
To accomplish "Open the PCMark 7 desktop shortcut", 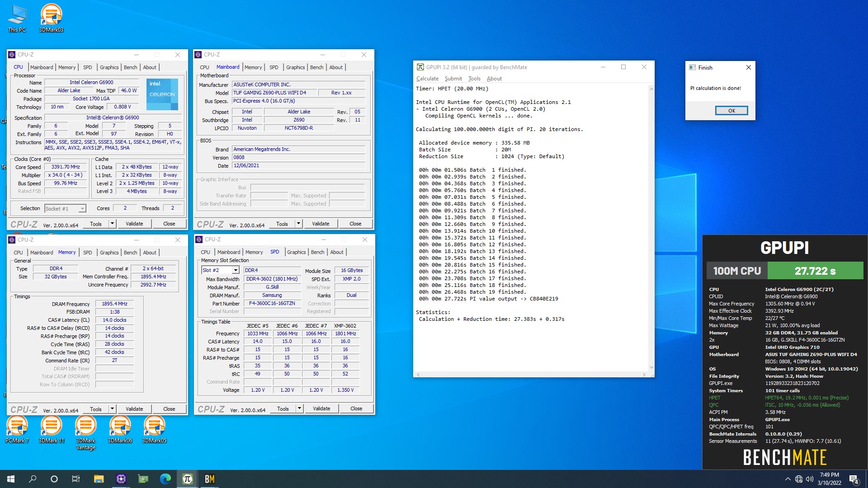I will 17,429.
